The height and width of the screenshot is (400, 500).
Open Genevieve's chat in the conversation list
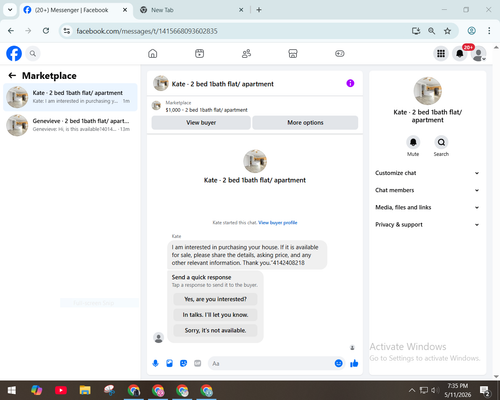point(70,125)
